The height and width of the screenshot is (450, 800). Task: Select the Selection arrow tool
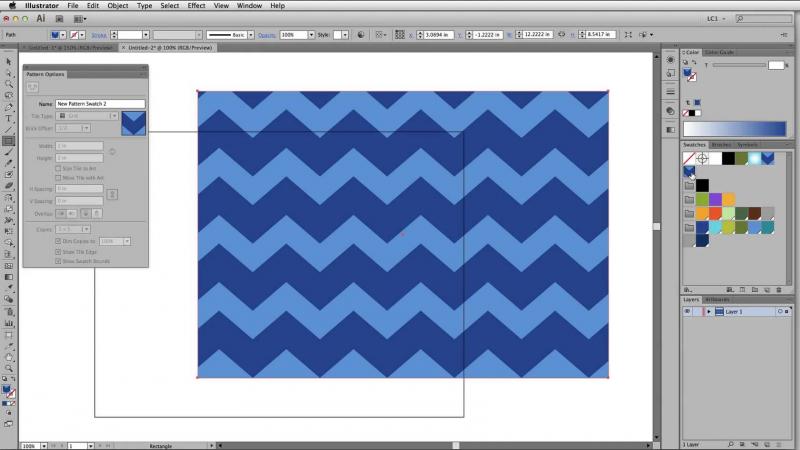[9, 62]
